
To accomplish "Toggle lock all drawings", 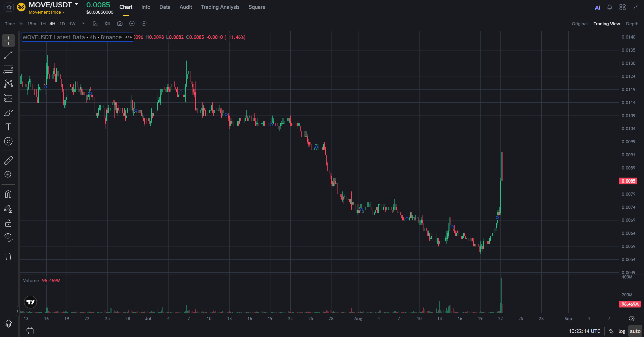I will point(8,223).
